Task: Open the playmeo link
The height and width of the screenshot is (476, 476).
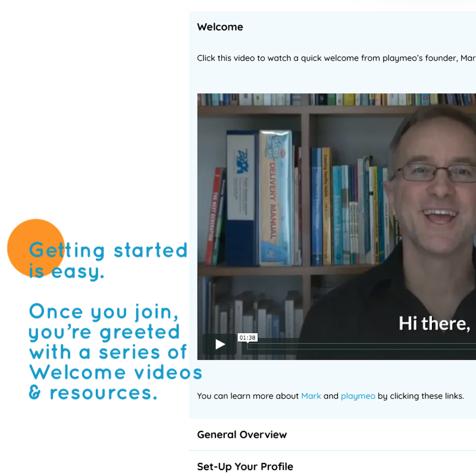Action: pos(358,396)
